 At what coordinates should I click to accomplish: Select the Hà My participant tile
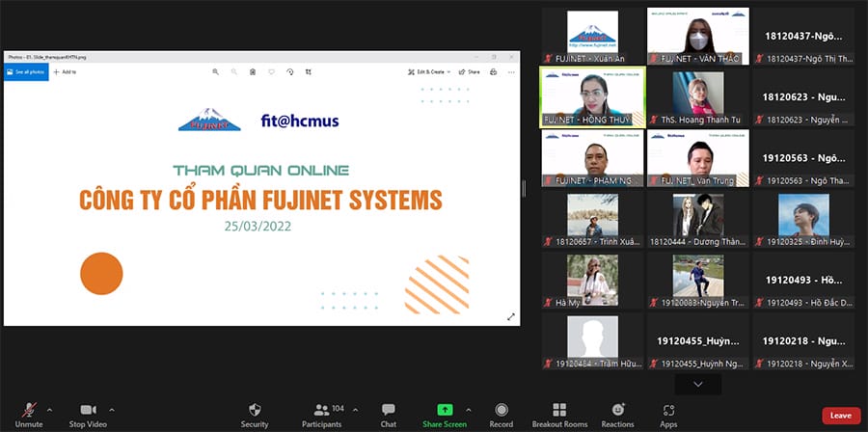click(592, 281)
